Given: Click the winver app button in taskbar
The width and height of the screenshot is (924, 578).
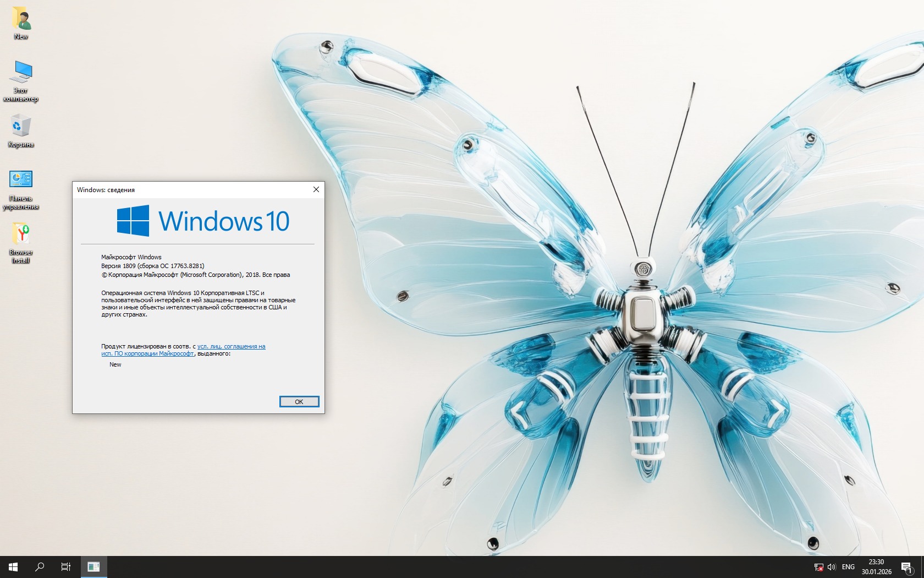Looking at the screenshot, I should [x=94, y=566].
